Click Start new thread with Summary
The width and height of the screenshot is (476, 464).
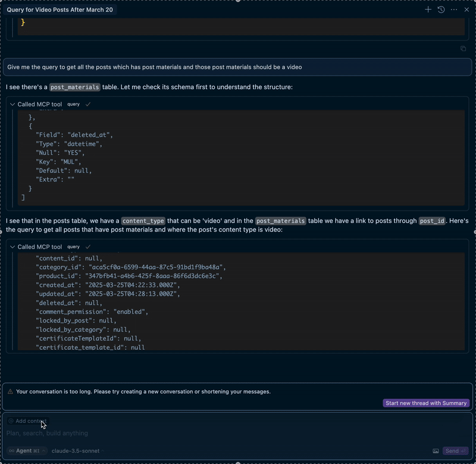[x=426, y=403]
